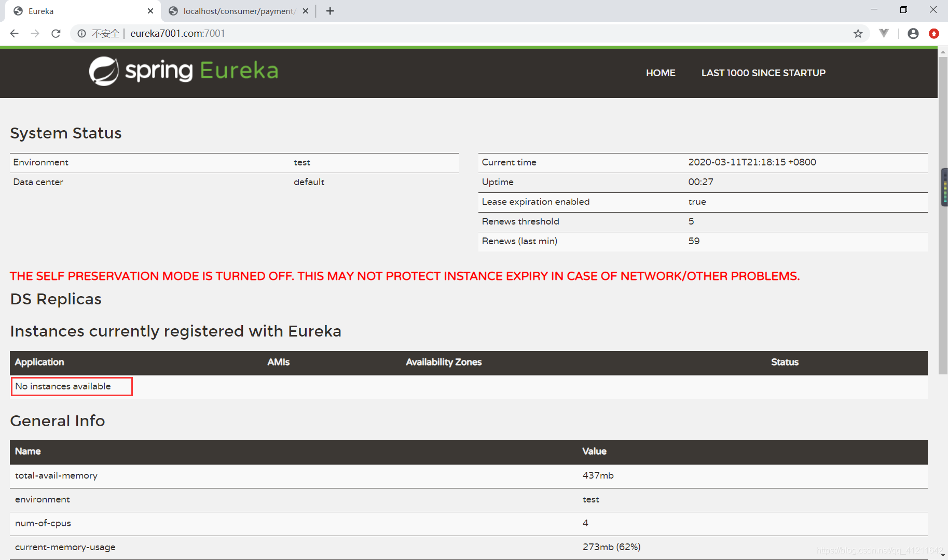Click the Status column header
This screenshot has height=560, width=948.
pyautogui.click(x=785, y=362)
